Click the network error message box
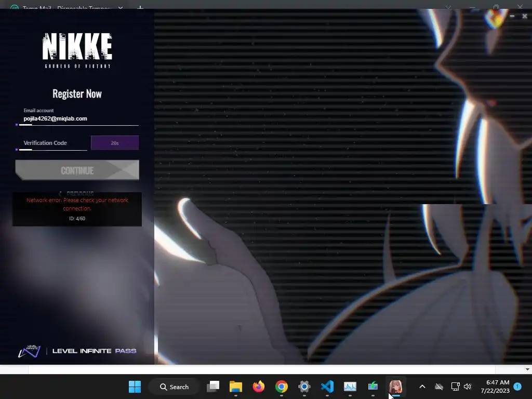Screen dimensions: 532x399 (77, 209)
